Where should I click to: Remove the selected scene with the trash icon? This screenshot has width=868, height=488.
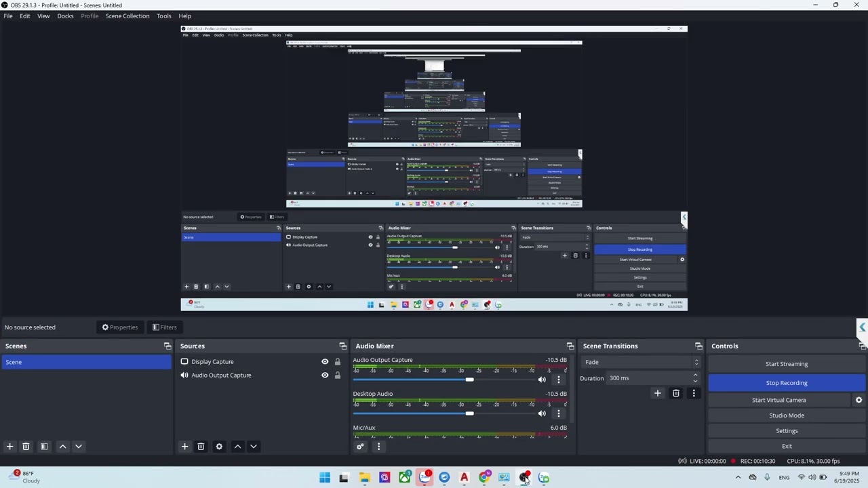pos(26,447)
